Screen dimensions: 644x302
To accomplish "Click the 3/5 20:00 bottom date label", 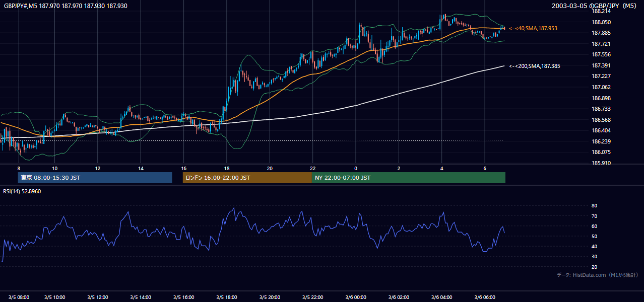I will 270,297.
